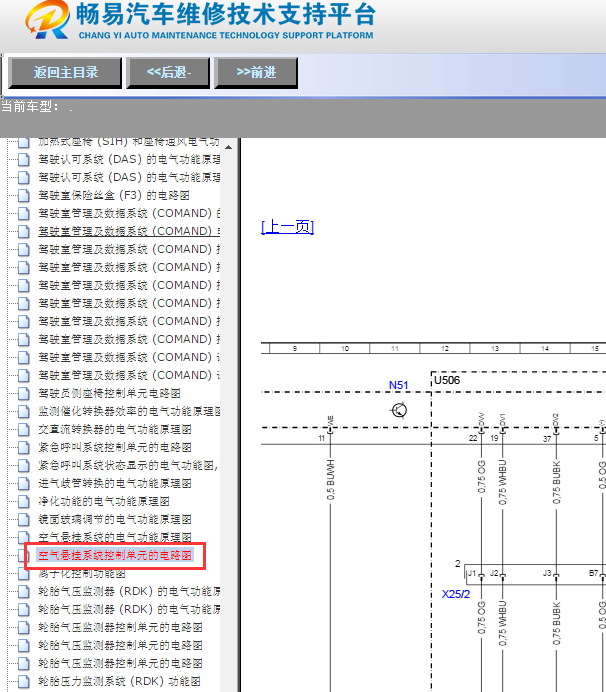Click connector pin J3 label
Image resolution: width=606 pixels, height=692 pixels.
(547, 573)
